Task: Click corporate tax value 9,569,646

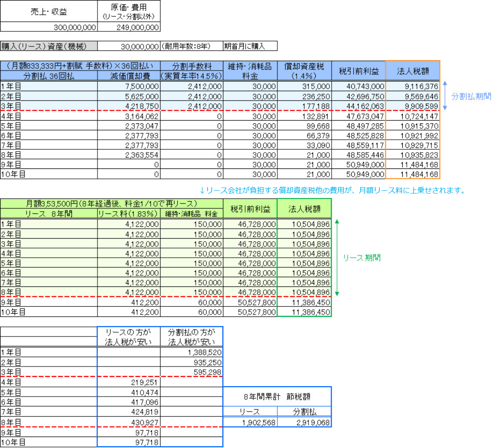Action: tap(413, 96)
